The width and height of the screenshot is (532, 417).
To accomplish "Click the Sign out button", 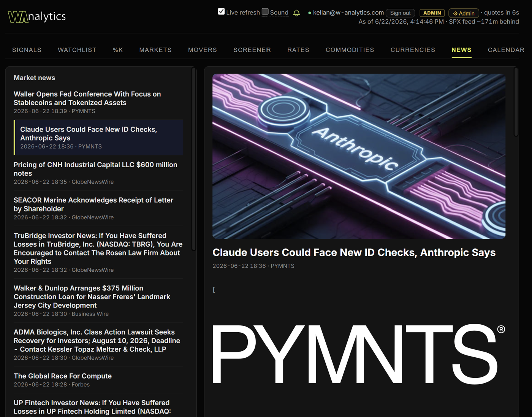I will coord(400,13).
